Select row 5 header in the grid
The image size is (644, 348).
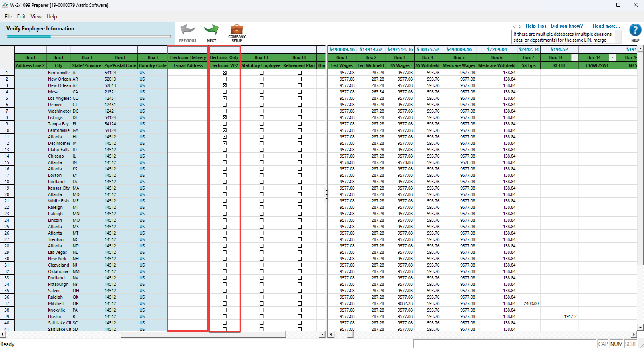click(x=7, y=98)
